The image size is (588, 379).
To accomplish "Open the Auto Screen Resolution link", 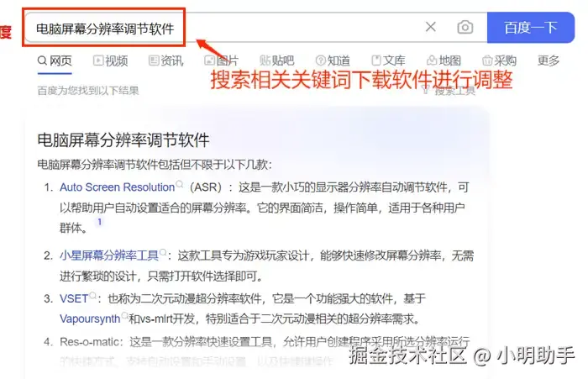I will (x=117, y=187).
